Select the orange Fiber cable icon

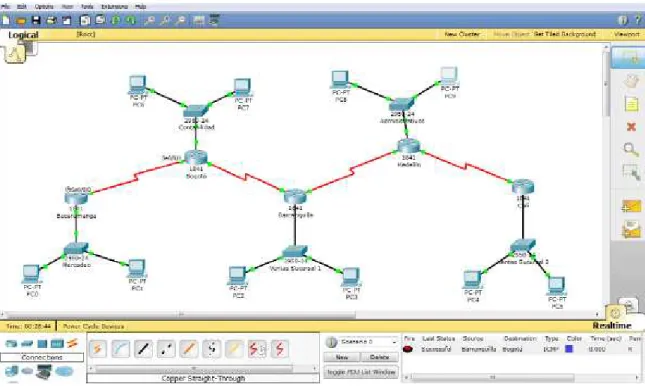pyautogui.click(x=189, y=349)
